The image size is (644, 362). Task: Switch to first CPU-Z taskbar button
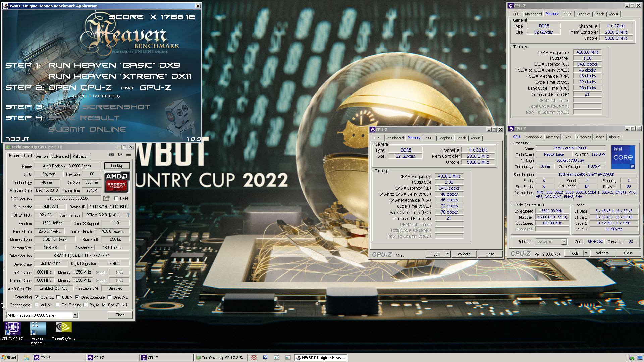point(59,358)
